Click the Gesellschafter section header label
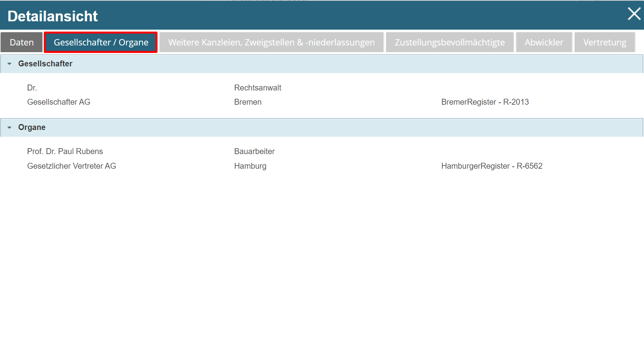Screen dimensions: 644x339 click(45, 64)
